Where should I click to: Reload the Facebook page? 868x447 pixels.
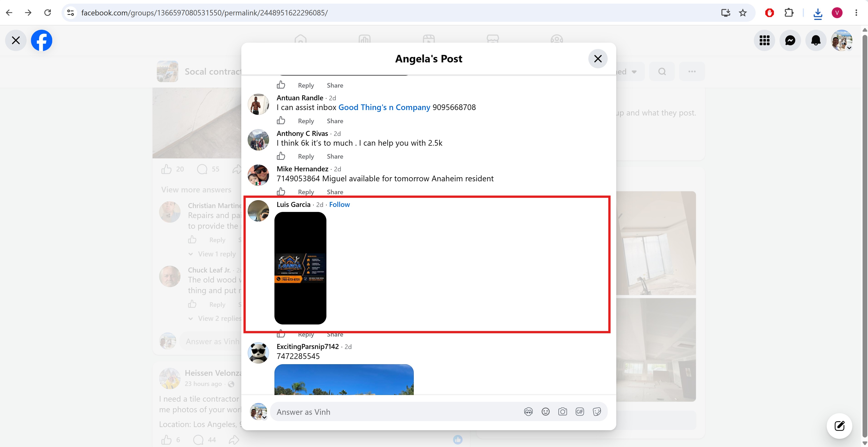[x=47, y=13]
